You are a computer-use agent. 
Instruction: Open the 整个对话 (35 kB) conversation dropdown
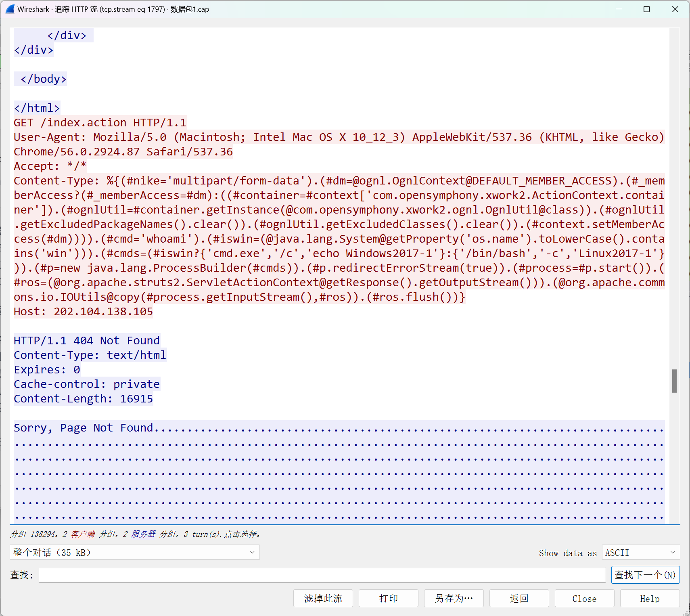[135, 552]
